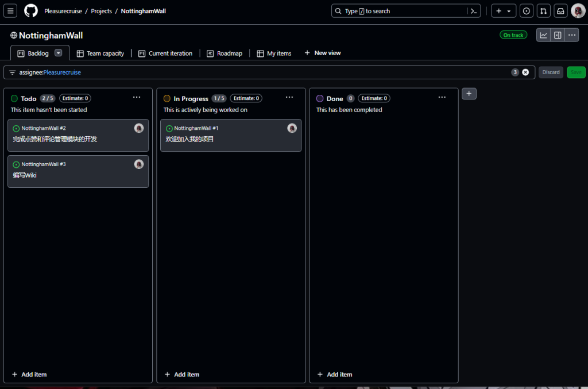588x389 pixels.
Task: Click the Done status circle icon
Action: click(320, 99)
